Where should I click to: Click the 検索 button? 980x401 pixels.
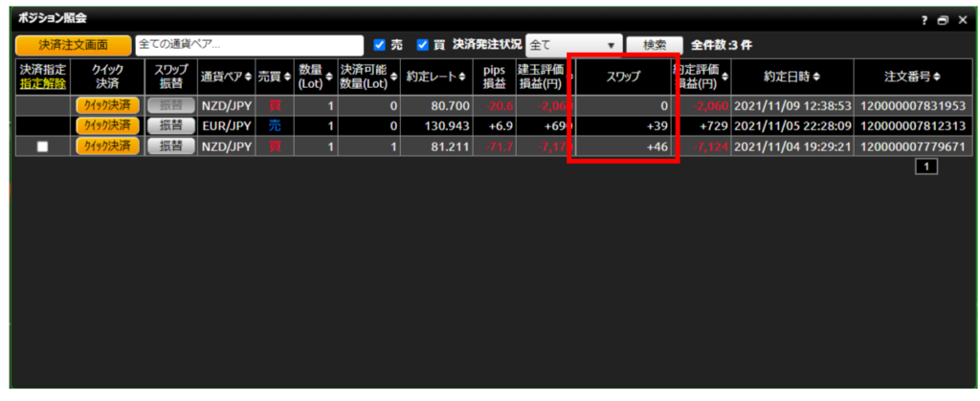(x=655, y=45)
